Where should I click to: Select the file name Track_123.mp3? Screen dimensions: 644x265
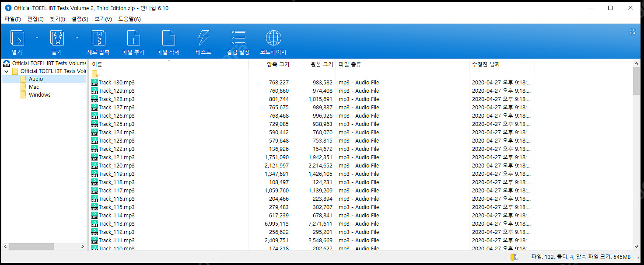(117, 141)
